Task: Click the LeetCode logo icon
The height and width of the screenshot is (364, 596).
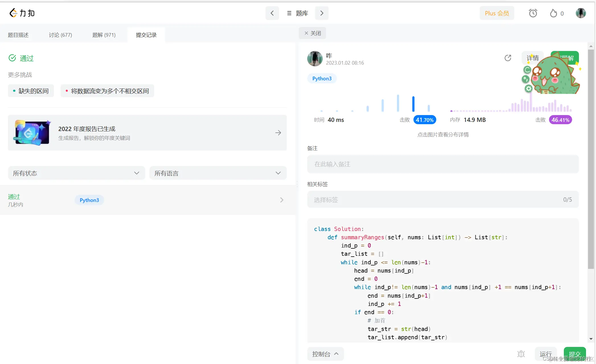Action: tap(13, 13)
